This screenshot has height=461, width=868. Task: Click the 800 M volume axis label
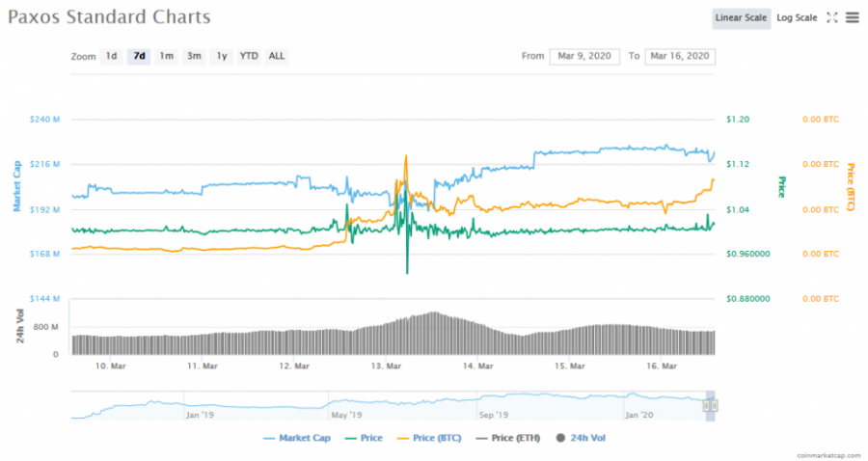(x=45, y=327)
